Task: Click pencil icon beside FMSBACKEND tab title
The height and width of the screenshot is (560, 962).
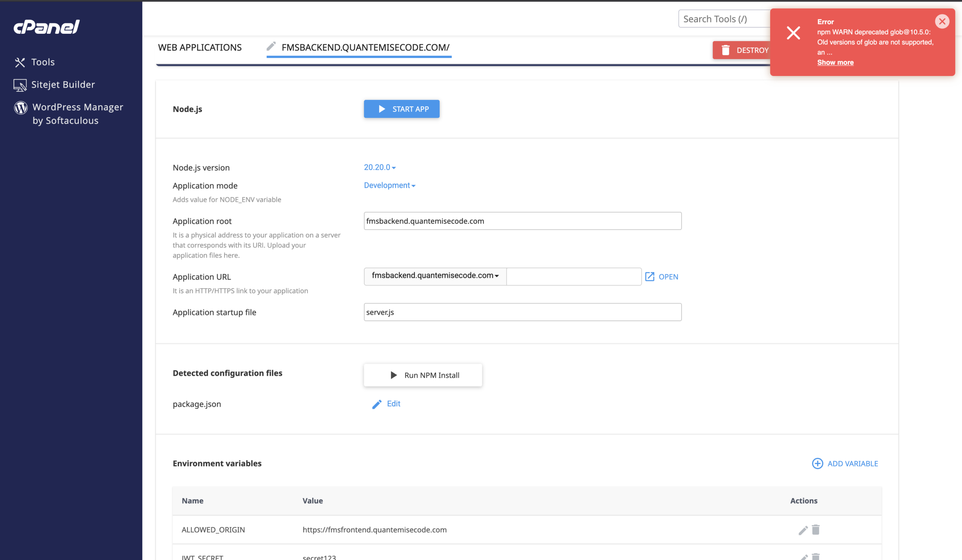Action: pyautogui.click(x=271, y=47)
